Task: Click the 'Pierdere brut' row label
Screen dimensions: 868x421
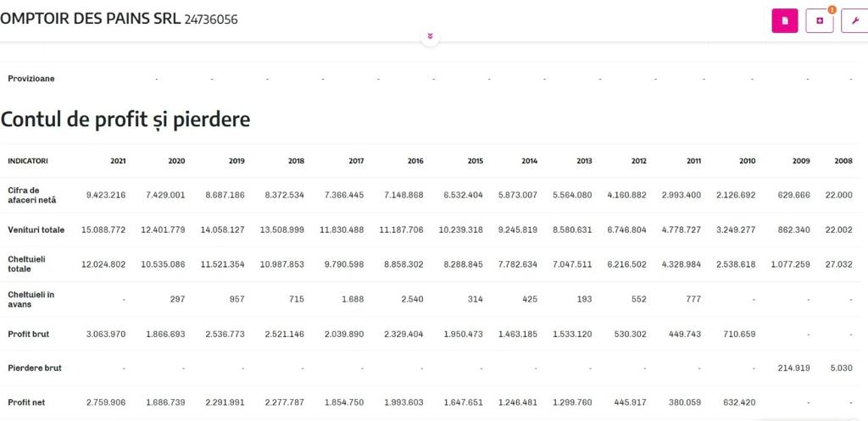Action: click(x=34, y=368)
